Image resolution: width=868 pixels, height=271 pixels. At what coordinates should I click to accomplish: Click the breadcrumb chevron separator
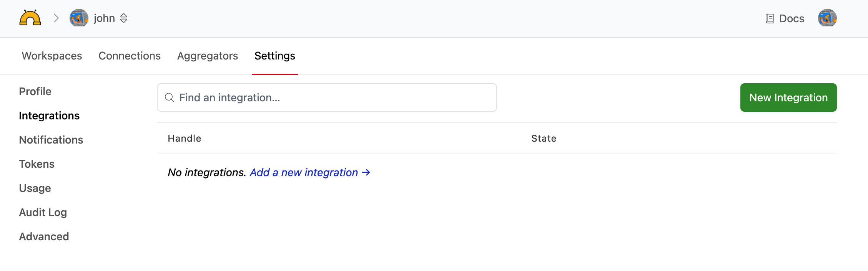click(56, 18)
